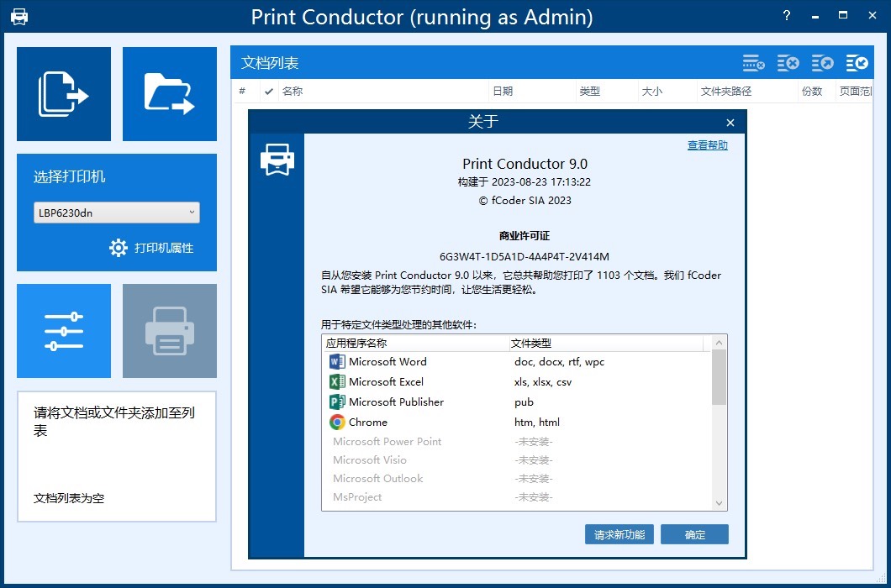This screenshot has width=891, height=588.
Task: Click the export list icon
Action: 822,63
